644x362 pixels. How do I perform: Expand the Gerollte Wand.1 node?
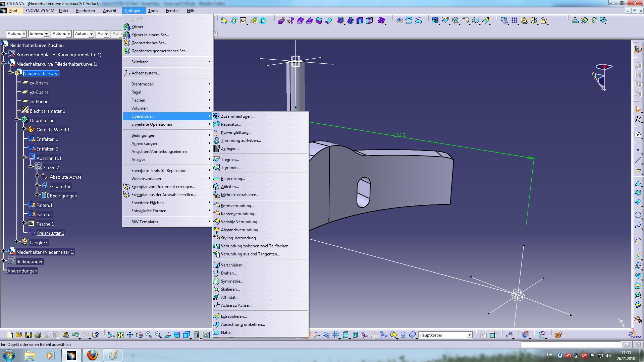23,129
